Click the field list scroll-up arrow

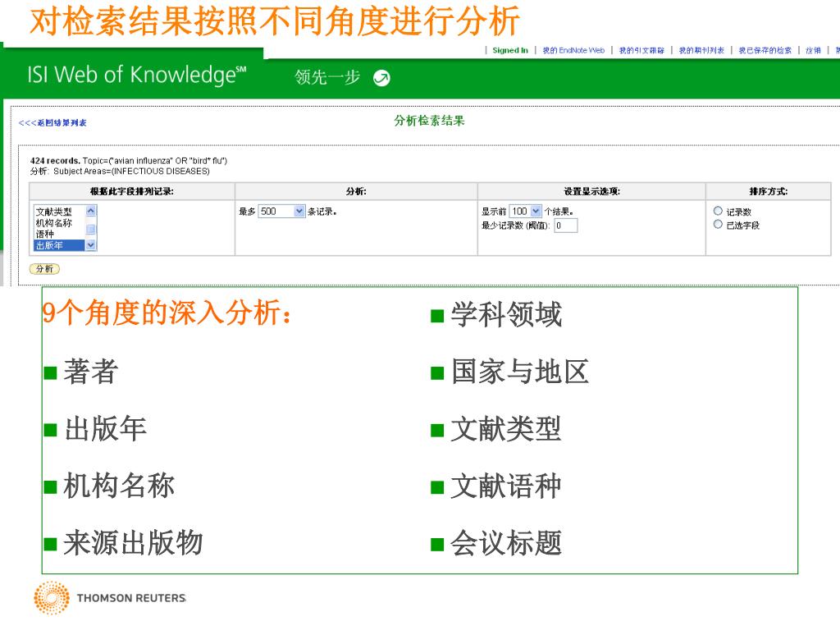pos(90,211)
